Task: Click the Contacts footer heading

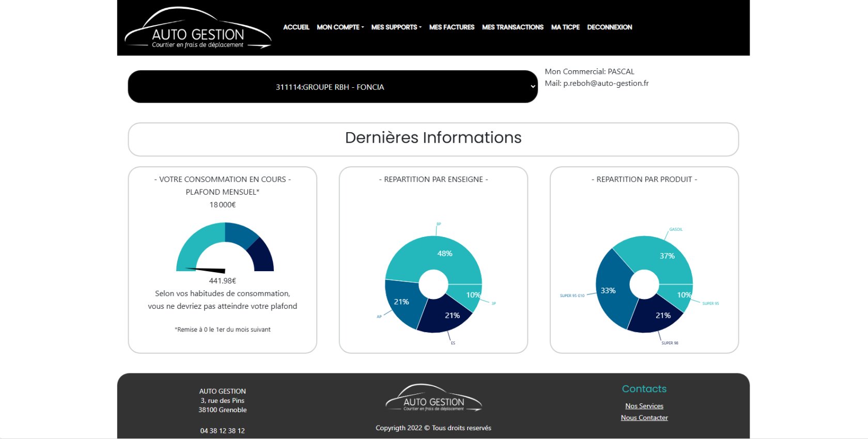Action: click(x=644, y=389)
